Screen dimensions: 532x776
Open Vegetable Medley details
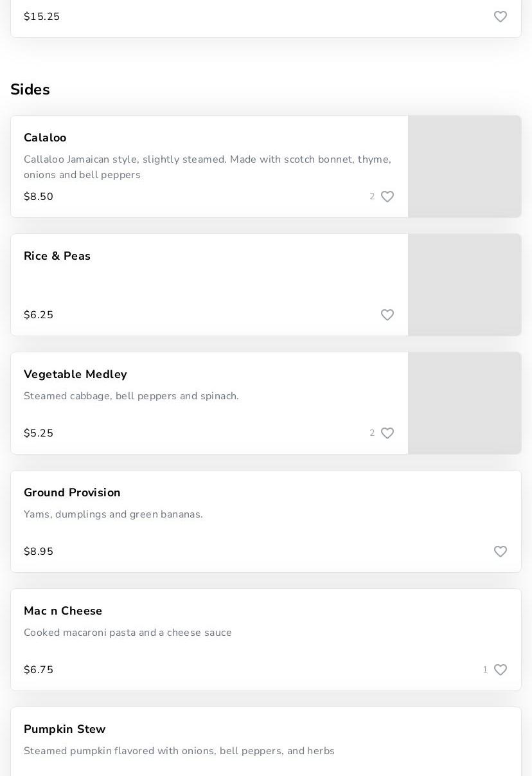point(75,374)
